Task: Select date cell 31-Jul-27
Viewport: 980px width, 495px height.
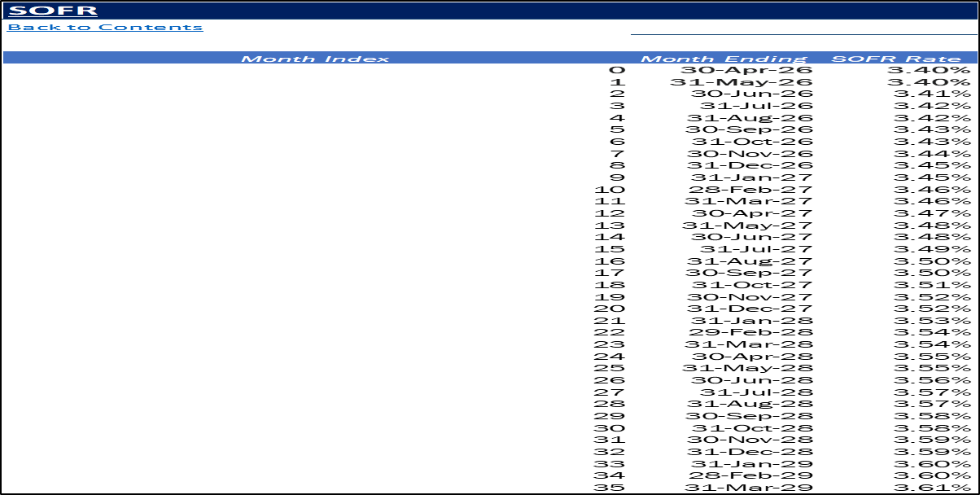Action: tap(756, 249)
